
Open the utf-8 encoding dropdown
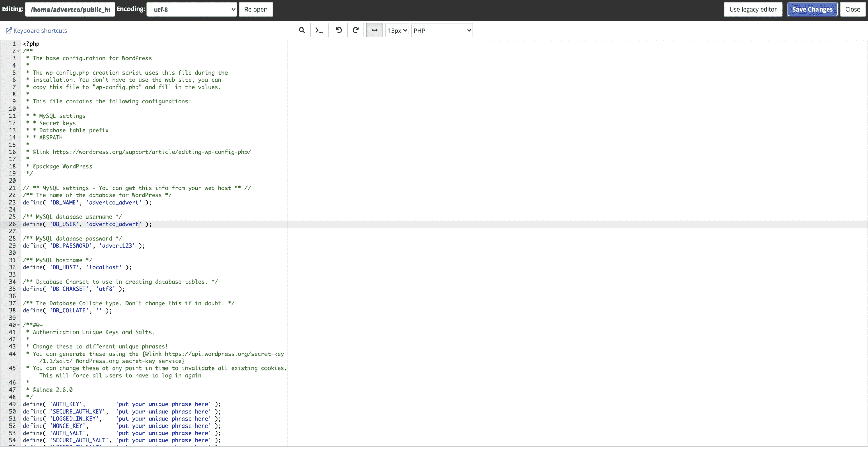192,10
